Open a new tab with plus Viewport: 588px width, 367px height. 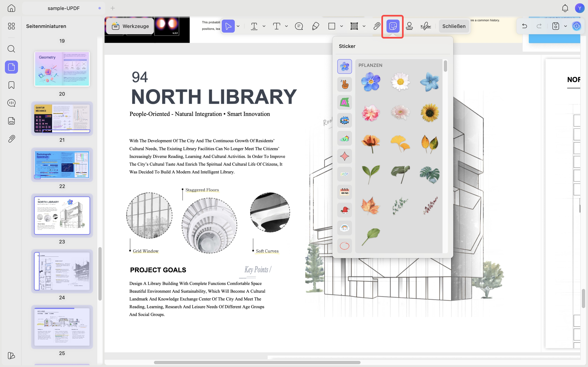coord(113,8)
